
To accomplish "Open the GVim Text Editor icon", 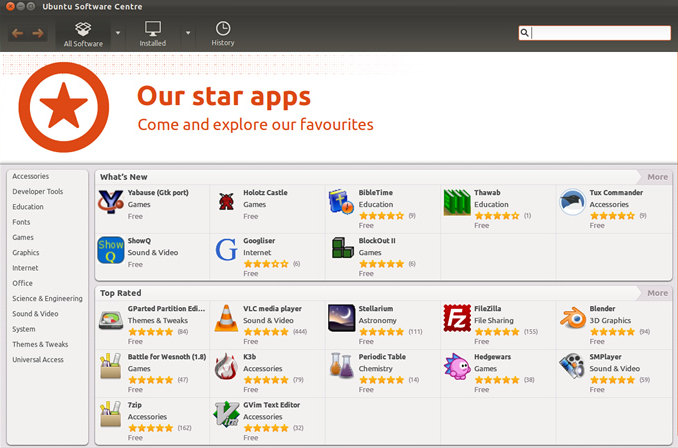I will point(226,414).
